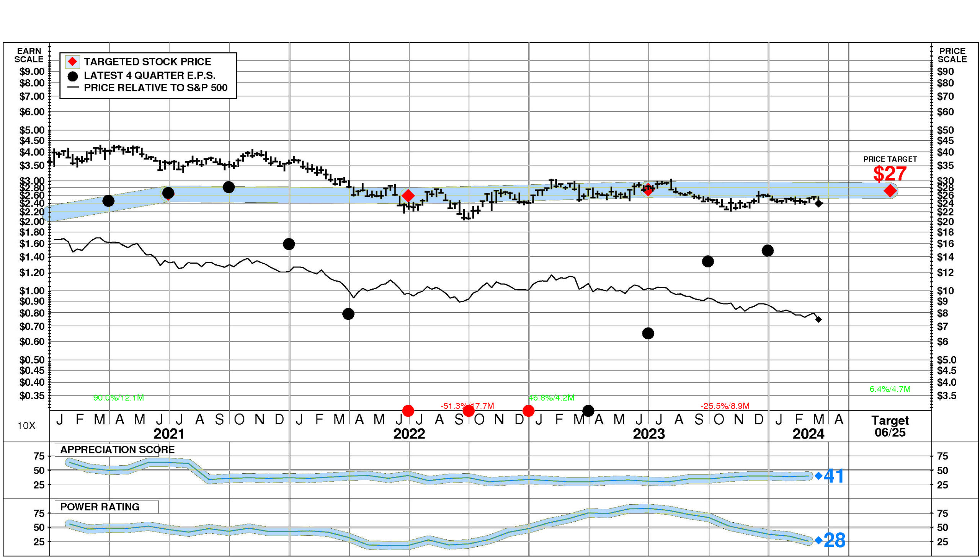
Task: Click black EPS circle icon in legend
Action: click(73, 76)
